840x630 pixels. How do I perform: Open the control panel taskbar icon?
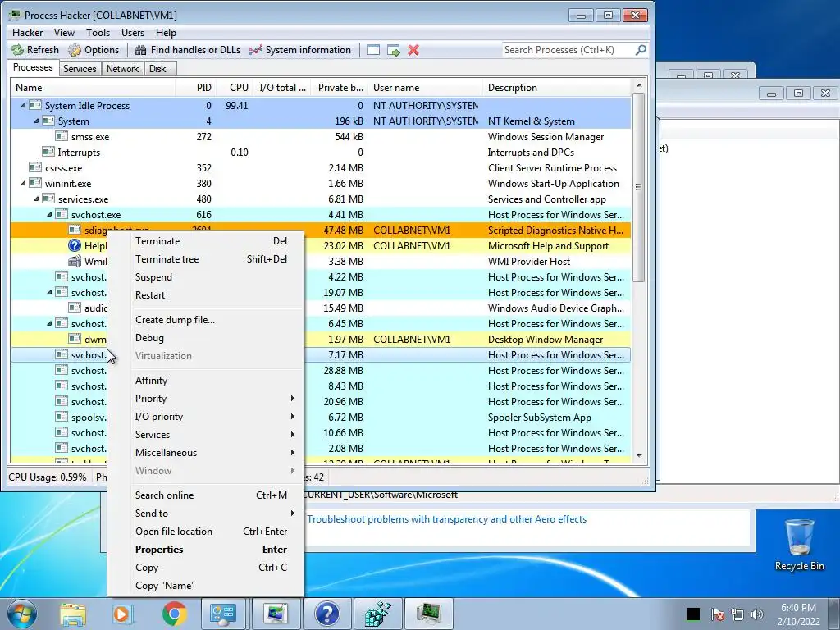tap(222, 614)
